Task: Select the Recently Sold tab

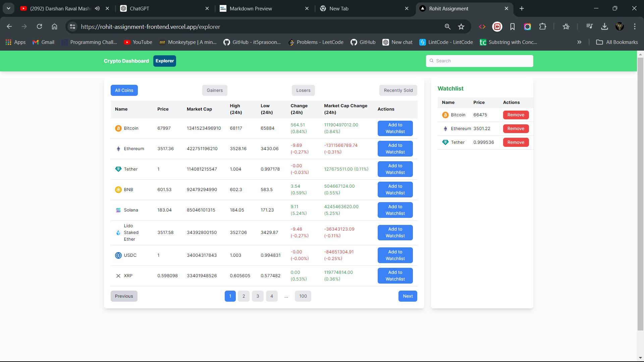Action: tap(398, 90)
